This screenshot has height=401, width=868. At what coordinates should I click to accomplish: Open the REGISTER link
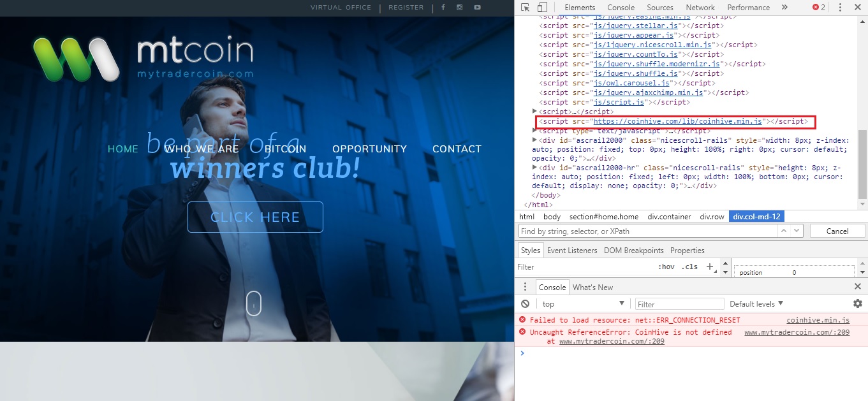click(x=406, y=8)
